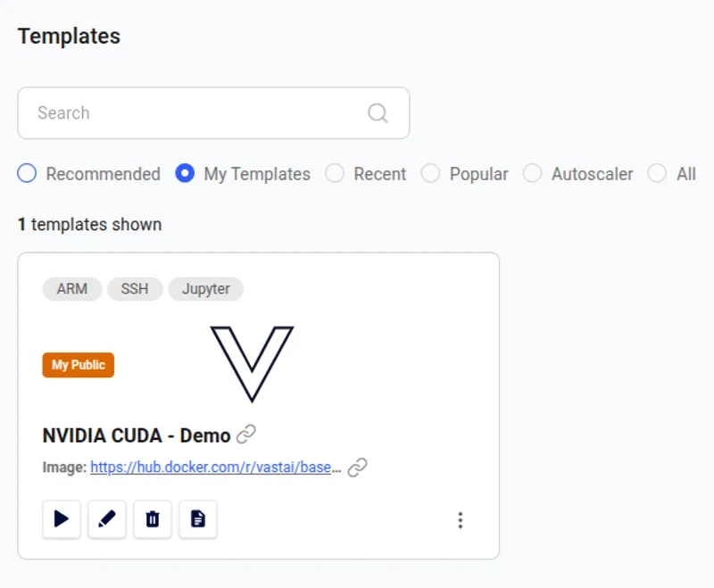Viewport: 714px width, 588px height.
Task: Click the ARM tag on the template card
Action: (71, 289)
